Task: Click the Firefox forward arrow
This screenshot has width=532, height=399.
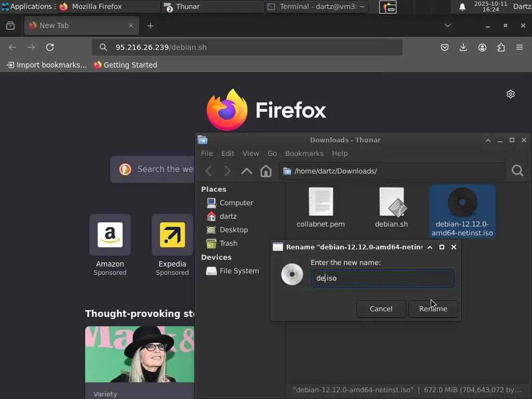Action: point(31,47)
